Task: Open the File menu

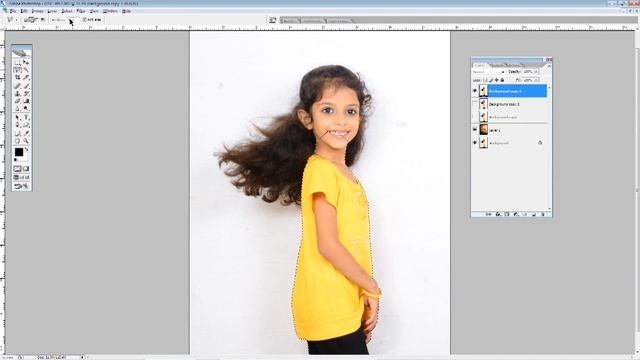Action: coord(13,11)
